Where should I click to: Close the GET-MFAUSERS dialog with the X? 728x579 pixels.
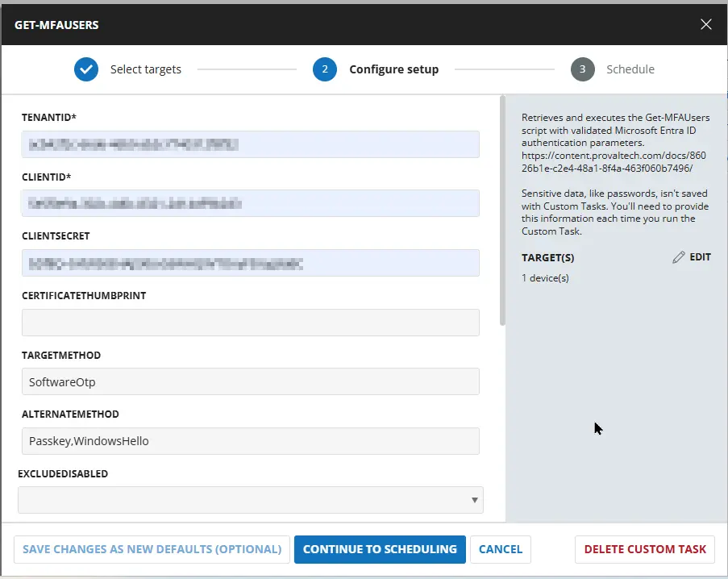tap(705, 25)
